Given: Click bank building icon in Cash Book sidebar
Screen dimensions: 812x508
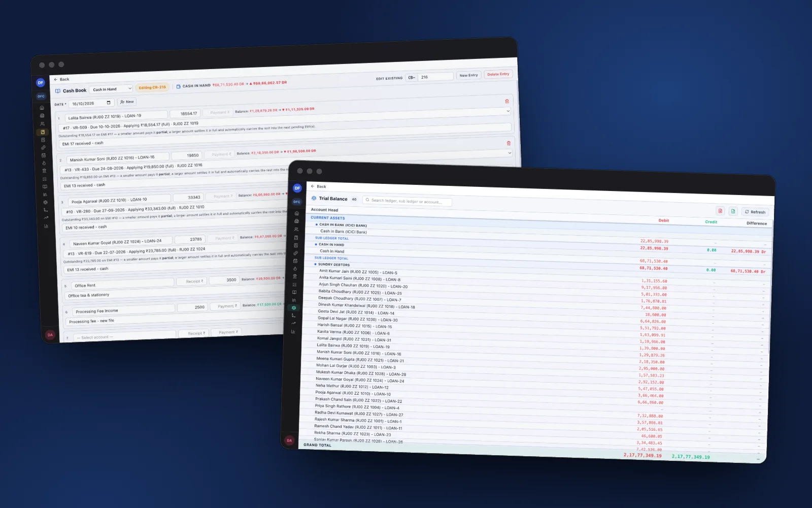Looking at the screenshot, I should (x=44, y=171).
